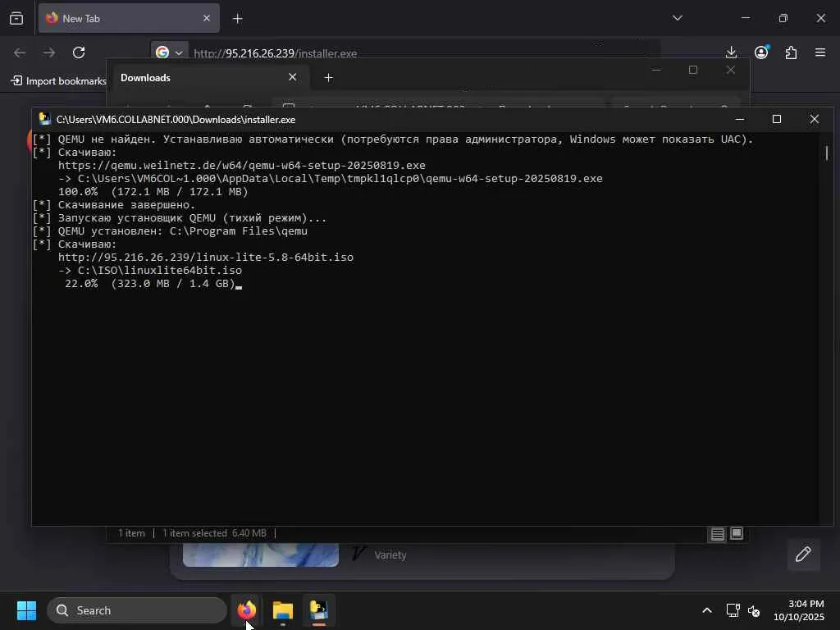
Task: Click the Firefox taskbar icon
Action: [246, 610]
